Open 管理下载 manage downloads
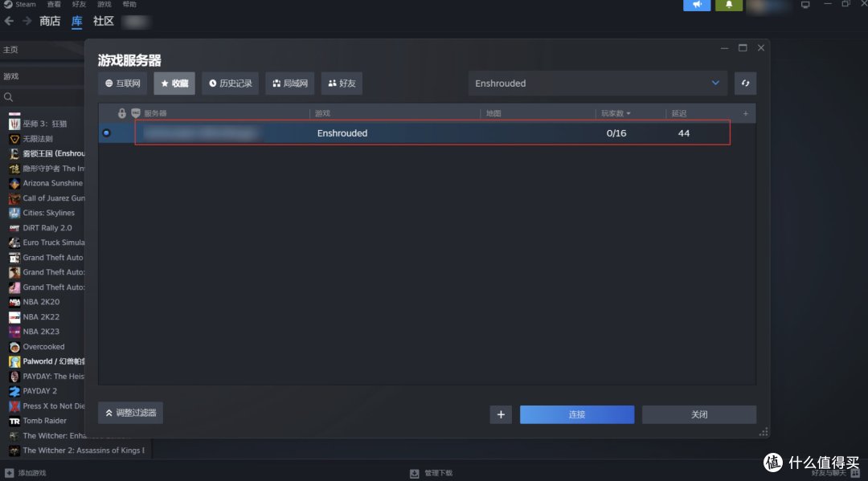Image resolution: width=868 pixels, height=481 pixels. [x=432, y=473]
